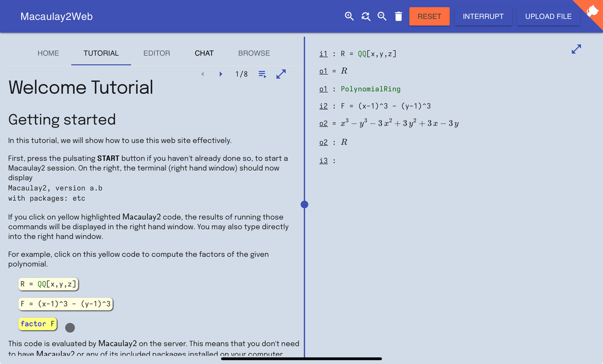Switch to the BROWSE tab
Screen dimensions: 603x364
pyautogui.click(x=254, y=53)
